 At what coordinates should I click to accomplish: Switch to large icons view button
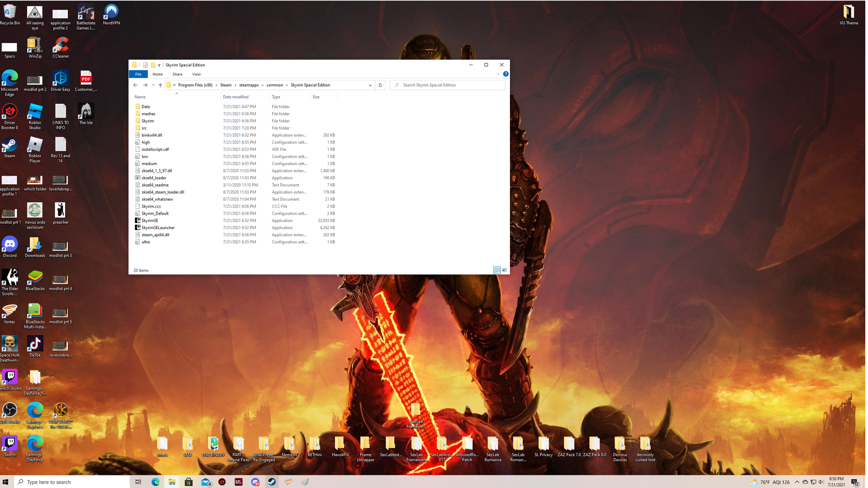[x=505, y=270]
